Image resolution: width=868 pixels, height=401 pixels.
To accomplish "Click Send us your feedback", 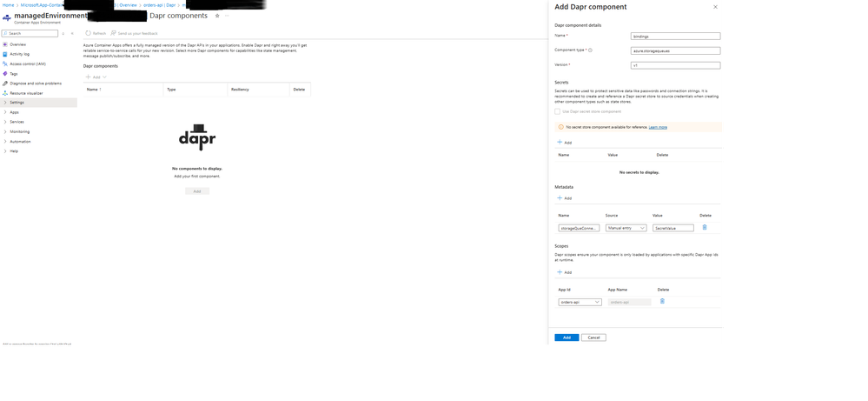I will pos(135,33).
